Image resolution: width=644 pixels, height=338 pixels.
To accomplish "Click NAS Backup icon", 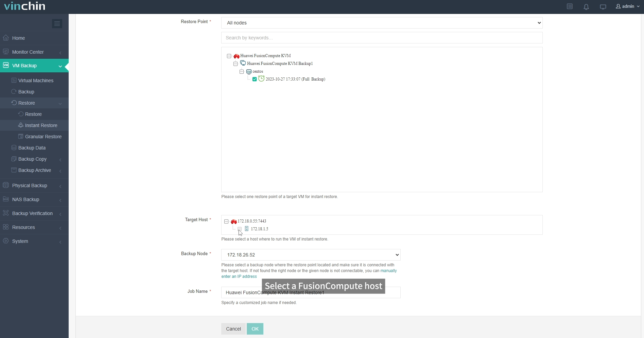I will tap(6, 199).
